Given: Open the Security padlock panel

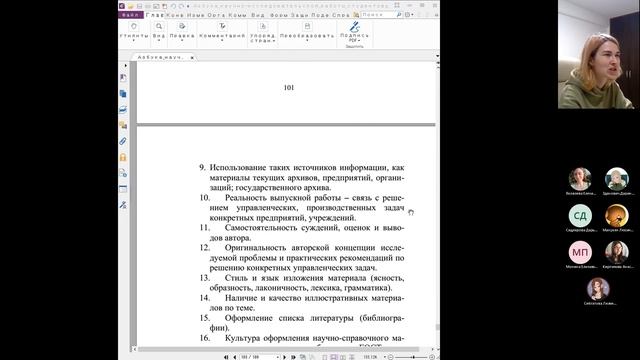Looking at the screenshot, I should (123, 157).
